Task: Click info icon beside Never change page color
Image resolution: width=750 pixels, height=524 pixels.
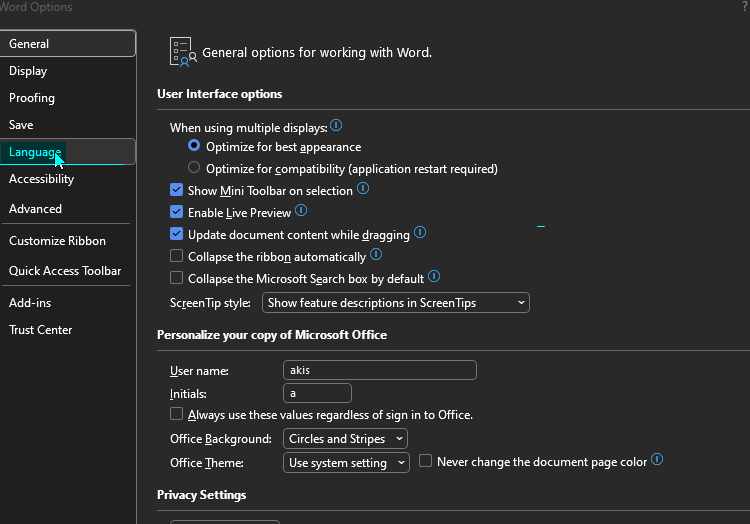Action: [x=657, y=459]
